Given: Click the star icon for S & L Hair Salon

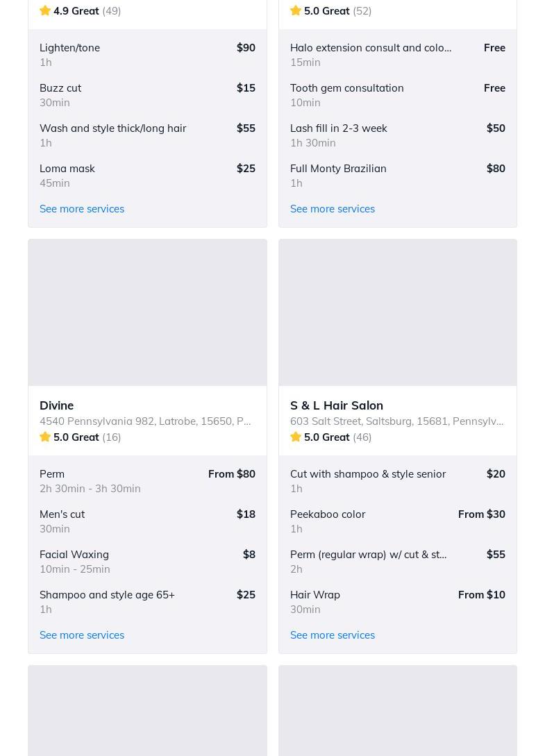Looking at the screenshot, I should point(296,437).
